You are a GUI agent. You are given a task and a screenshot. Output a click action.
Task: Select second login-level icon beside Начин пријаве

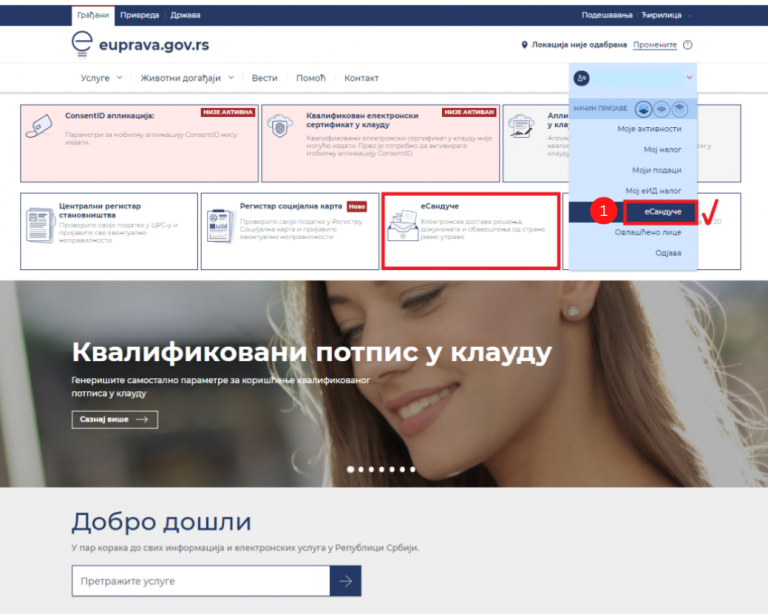(x=661, y=108)
